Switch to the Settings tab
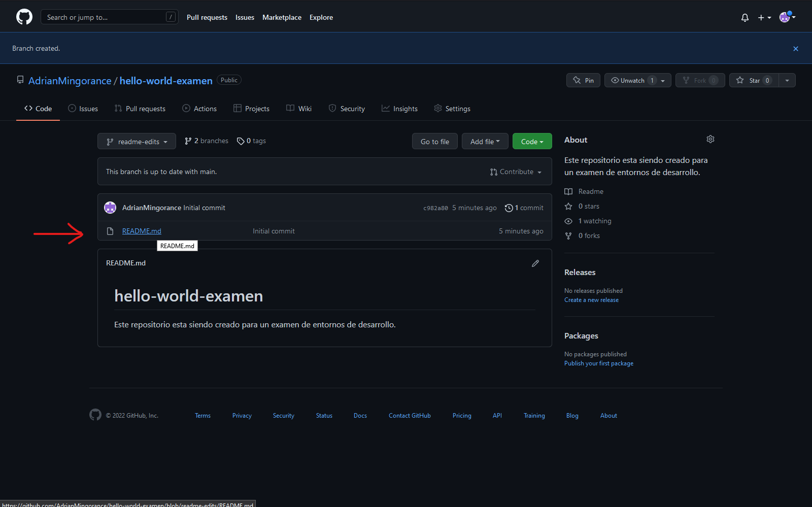The height and width of the screenshot is (507, 812). 452,108
